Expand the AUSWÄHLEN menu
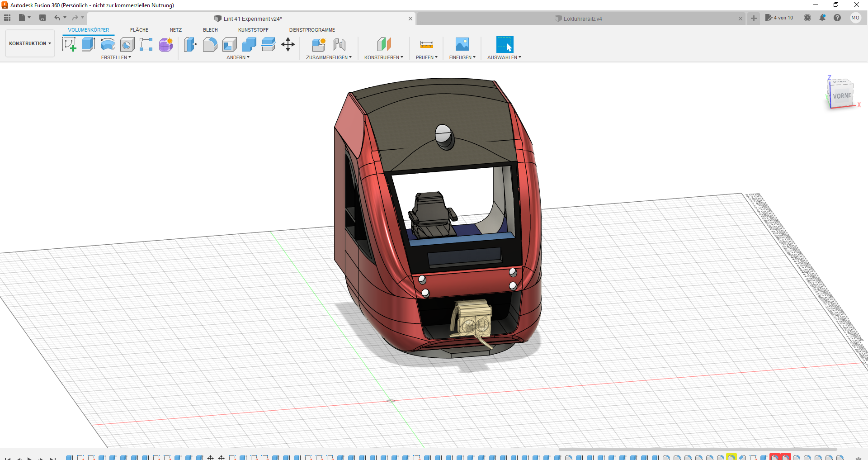The height and width of the screenshot is (460, 868). tap(504, 57)
